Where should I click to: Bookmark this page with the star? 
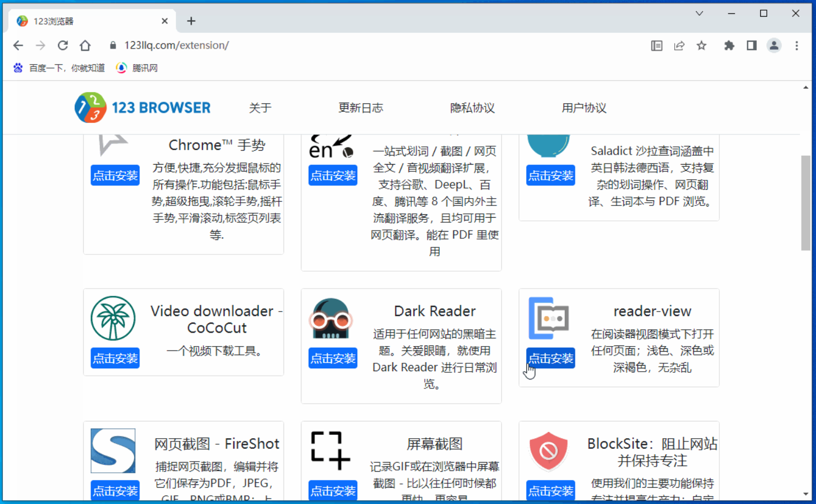pyautogui.click(x=702, y=46)
